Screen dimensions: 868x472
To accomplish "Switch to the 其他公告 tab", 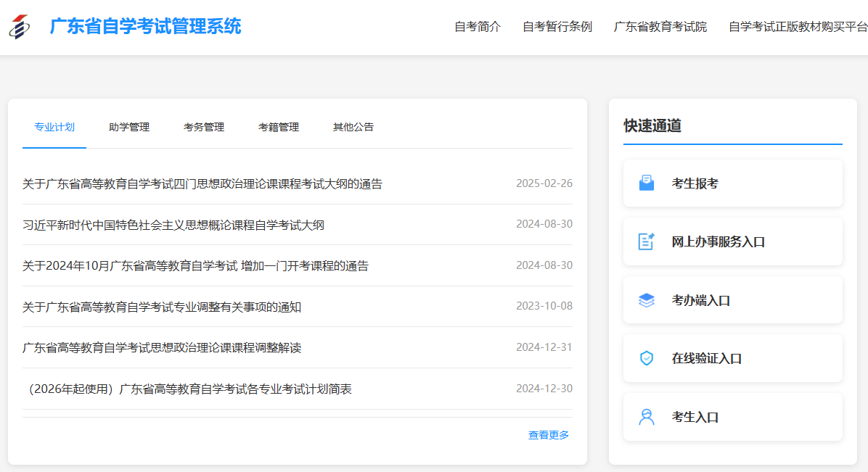I will point(353,128).
